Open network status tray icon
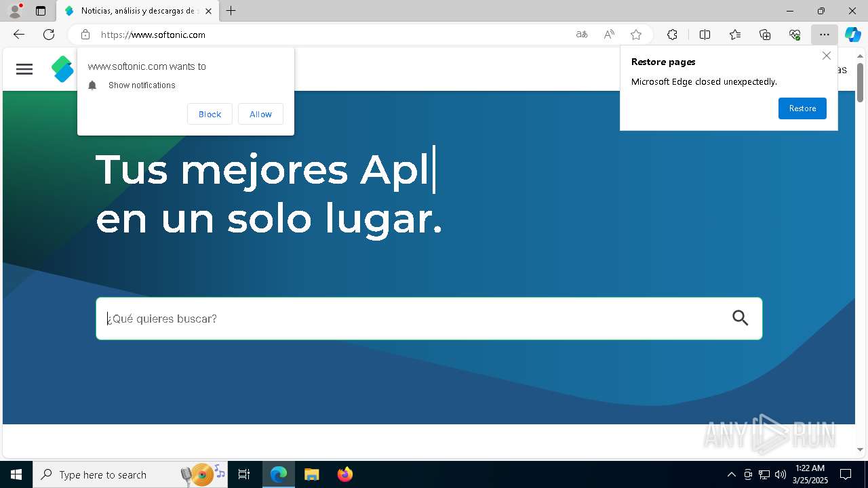Screen dimensions: 868x488 [764, 474]
